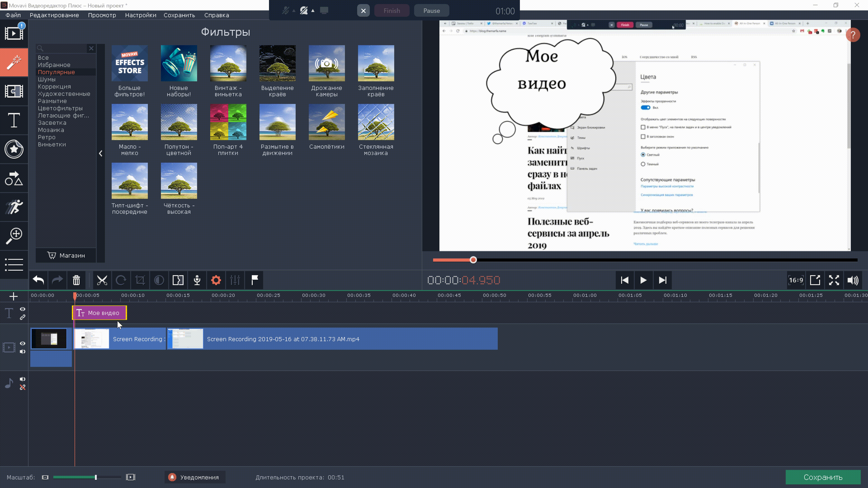Viewport: 868px width, 488px height.
Task: Open the Titles tool in sidebar
Action: pos(14,120)
